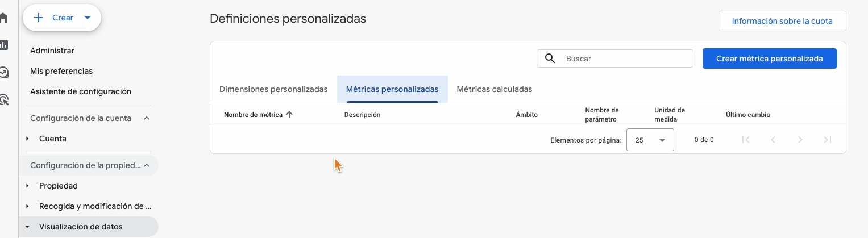The height and width of the screenshot is (238, 868).
Task: Collapse Configuración de la cuenta section
Action: click(x=147, y=118)
